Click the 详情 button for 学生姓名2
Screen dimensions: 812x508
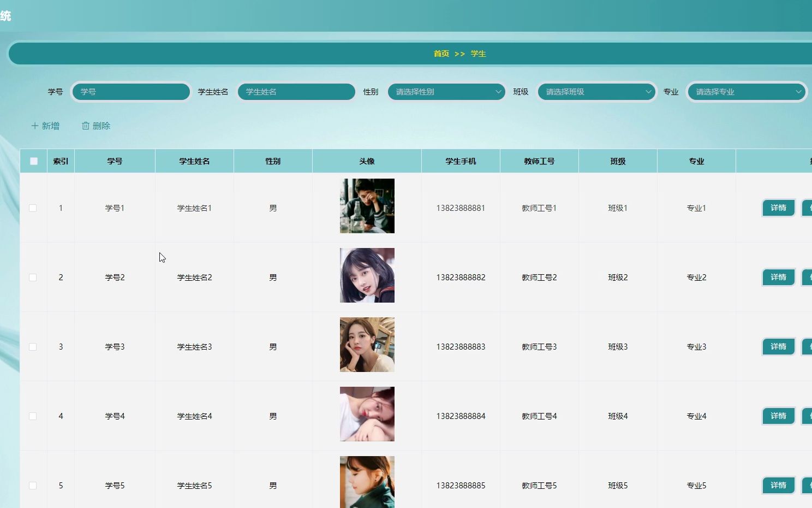click(778, 277)
